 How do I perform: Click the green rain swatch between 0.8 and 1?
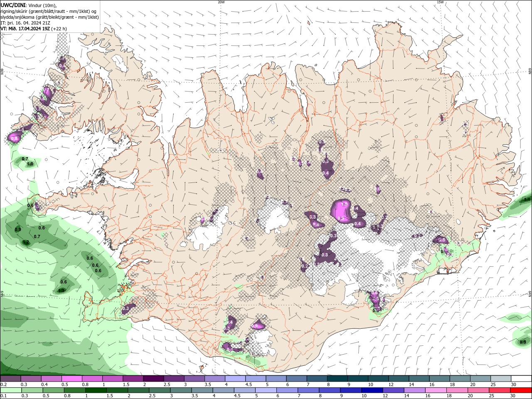coord(74,390)
